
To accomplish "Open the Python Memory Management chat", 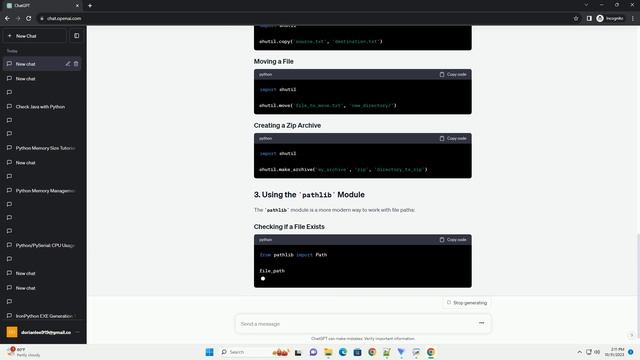I will pos(42,191).
